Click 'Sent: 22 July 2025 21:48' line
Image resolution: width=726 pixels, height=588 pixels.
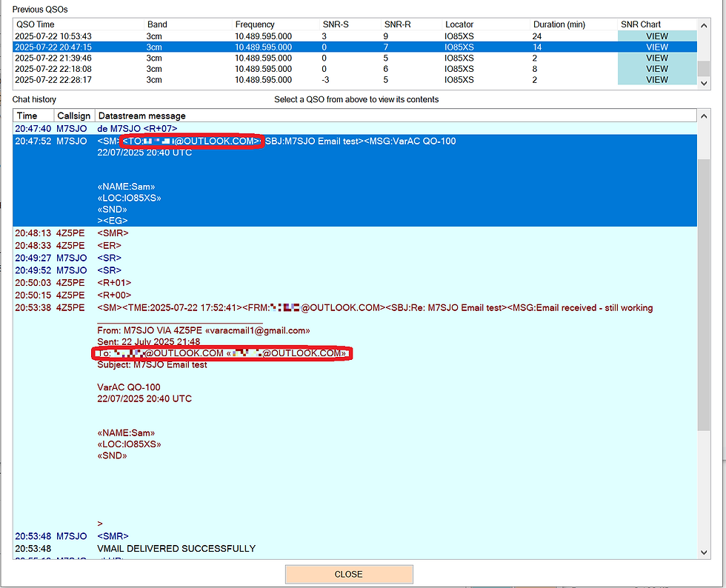point(149,341)
